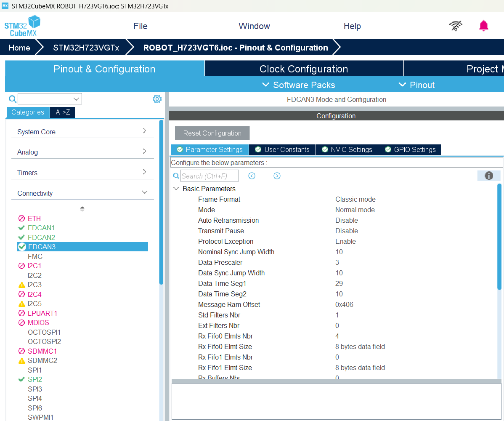Click Reset Configuration button

(x=212, y=133)
